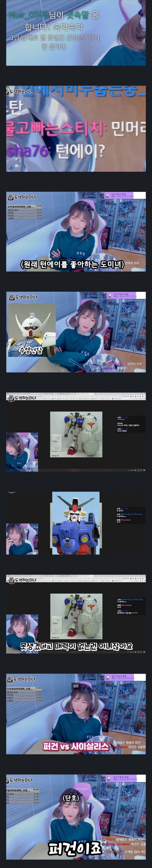Click the blue Gundam close-up photo
The height and width of the screenshot is (868, 152).
coord(76,523)
